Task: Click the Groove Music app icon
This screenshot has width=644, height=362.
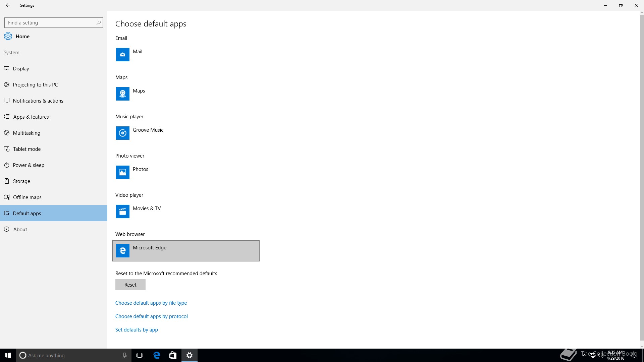Action: (123, 133)
